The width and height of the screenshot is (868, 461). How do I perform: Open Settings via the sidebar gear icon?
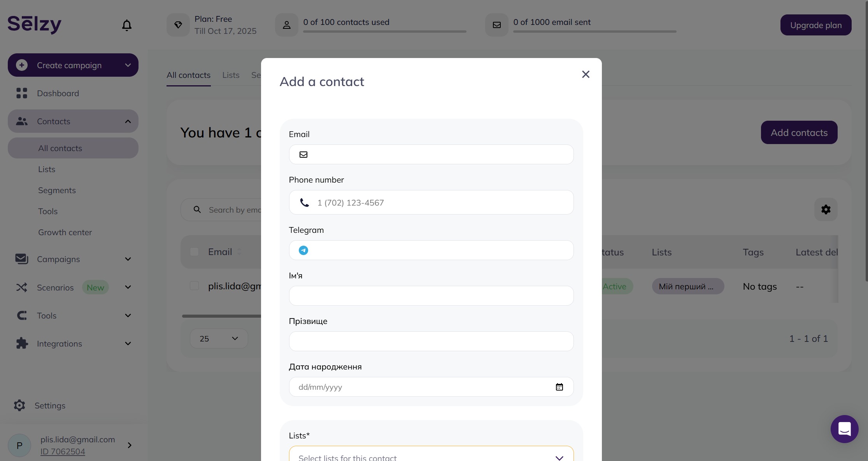19,405
